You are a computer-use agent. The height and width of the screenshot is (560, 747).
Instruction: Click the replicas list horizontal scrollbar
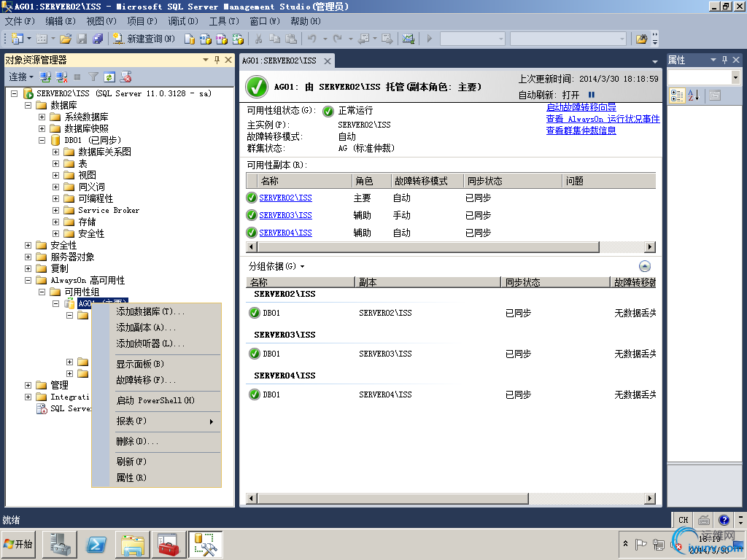(428, 246)
